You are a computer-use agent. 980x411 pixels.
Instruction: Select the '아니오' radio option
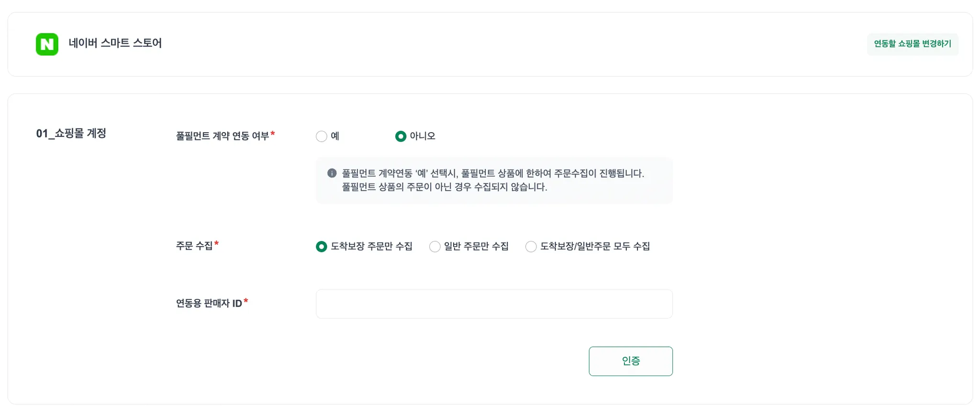pos(401,137)
